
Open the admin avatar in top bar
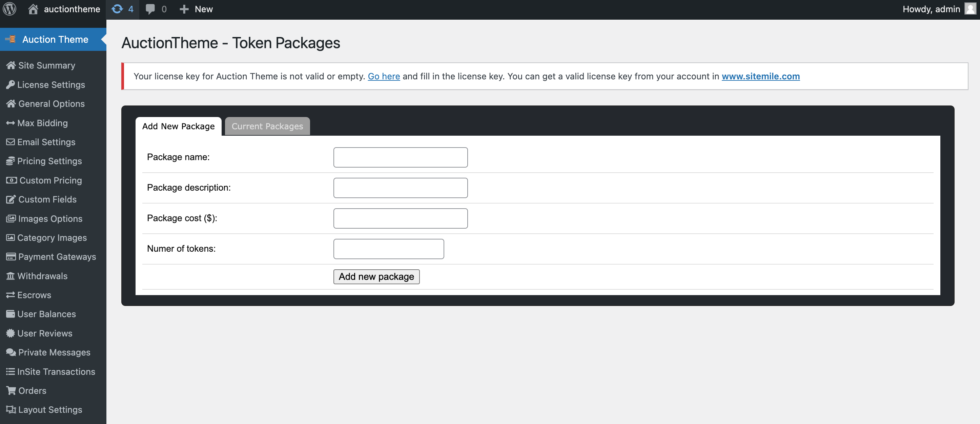coord(971,9)
